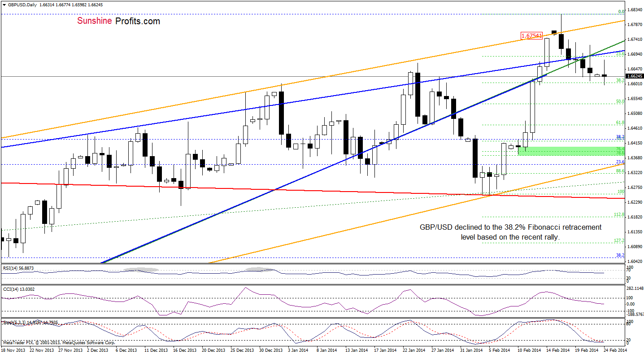The image size is (644, 354).
Task: Click the red-boxed 1.67541 price label
Action: click(x=532, y=35)
